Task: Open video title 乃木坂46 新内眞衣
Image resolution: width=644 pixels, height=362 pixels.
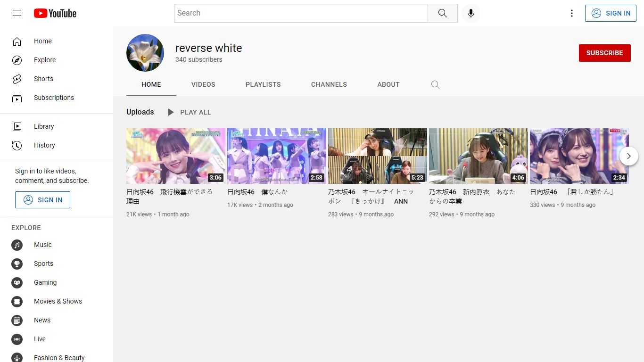Action: click(x=472, y=197)
